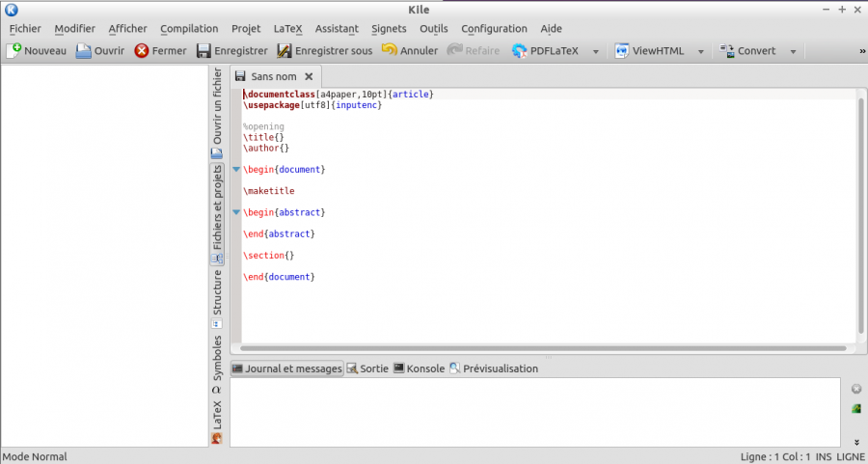Click inside the log messages area

[x=536, y=412]
